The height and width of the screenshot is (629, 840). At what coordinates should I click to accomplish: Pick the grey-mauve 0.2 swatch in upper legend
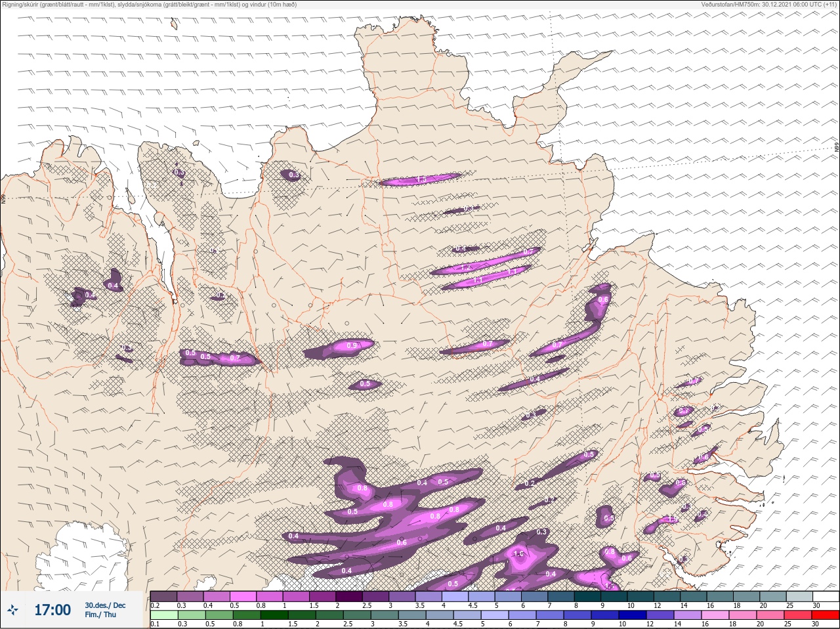(x=163, y=596)
